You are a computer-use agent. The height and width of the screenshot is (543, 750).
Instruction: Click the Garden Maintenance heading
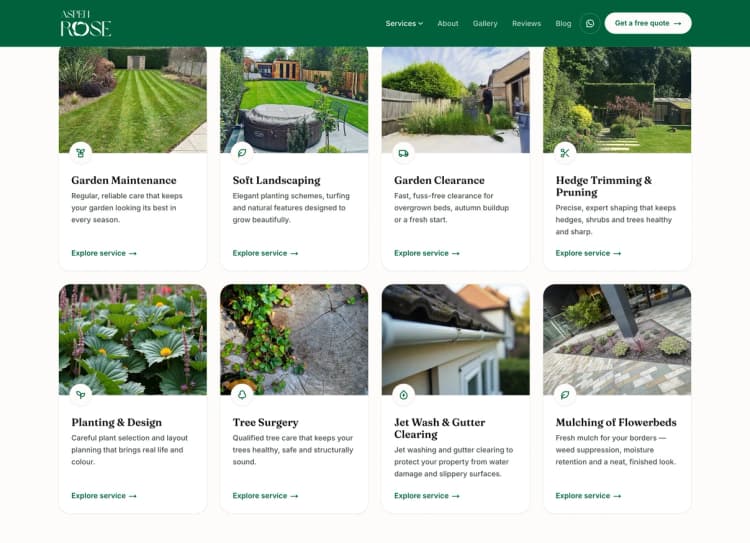[124, 180]
